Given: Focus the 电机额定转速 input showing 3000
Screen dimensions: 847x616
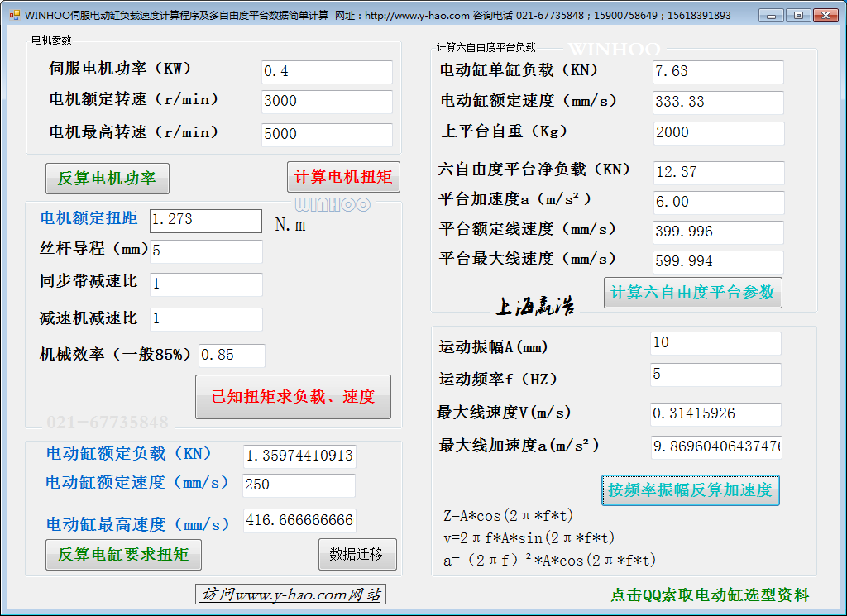Looking at the screenshot, I should coord(327,102).
